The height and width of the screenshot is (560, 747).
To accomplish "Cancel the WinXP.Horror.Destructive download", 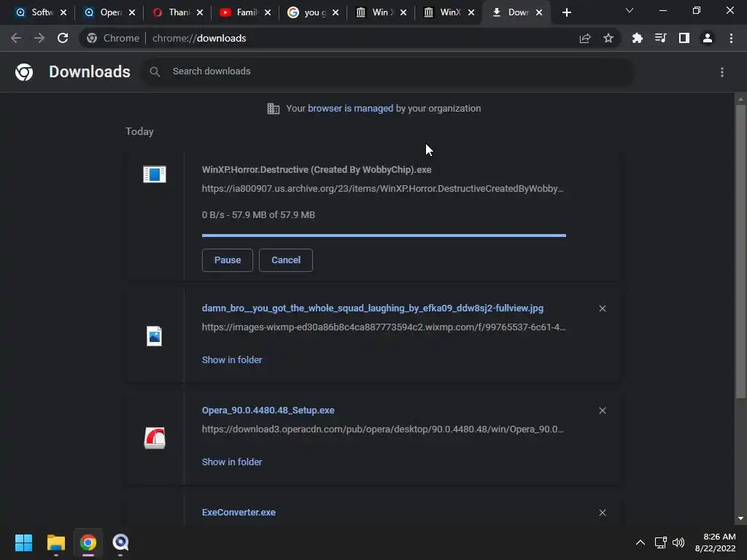I will 286,260.
